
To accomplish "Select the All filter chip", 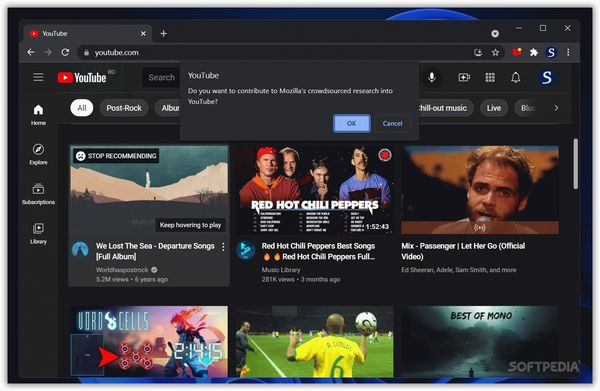I will coord(82,108).
